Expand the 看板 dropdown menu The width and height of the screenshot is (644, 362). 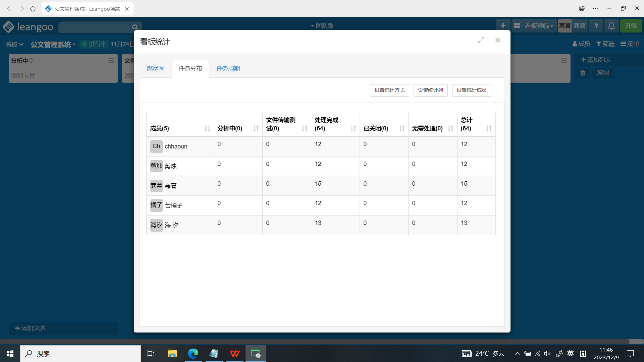point(14,45)
